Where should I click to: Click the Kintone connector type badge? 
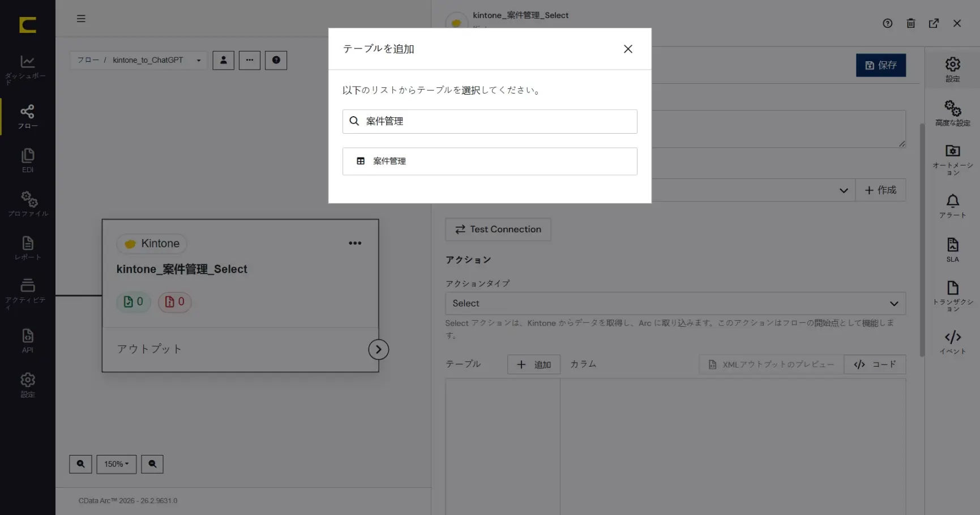pos(152,244)
